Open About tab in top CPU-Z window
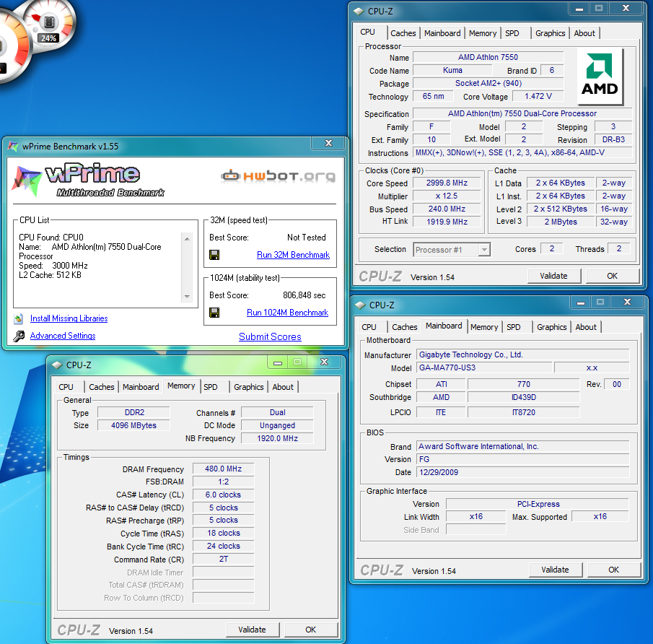The width and height of the screenshot is (653, 644). [584, 33]
